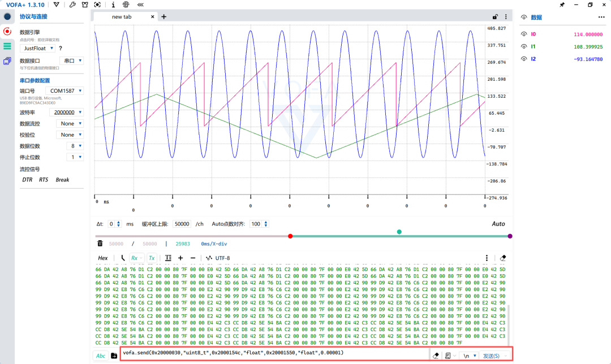Hide channel I2 using its eye icon
The height and width of the screenshot is (364, 611).
click(523, 59)
